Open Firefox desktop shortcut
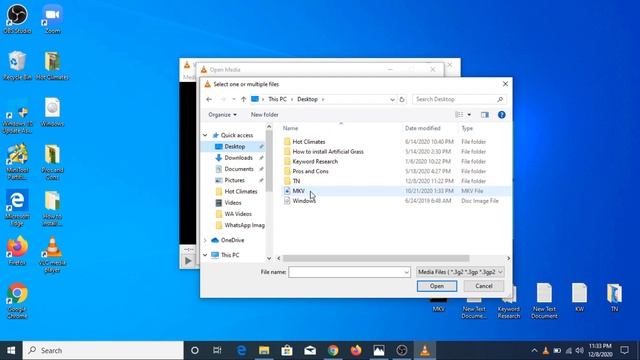 (x=17, y=251)
